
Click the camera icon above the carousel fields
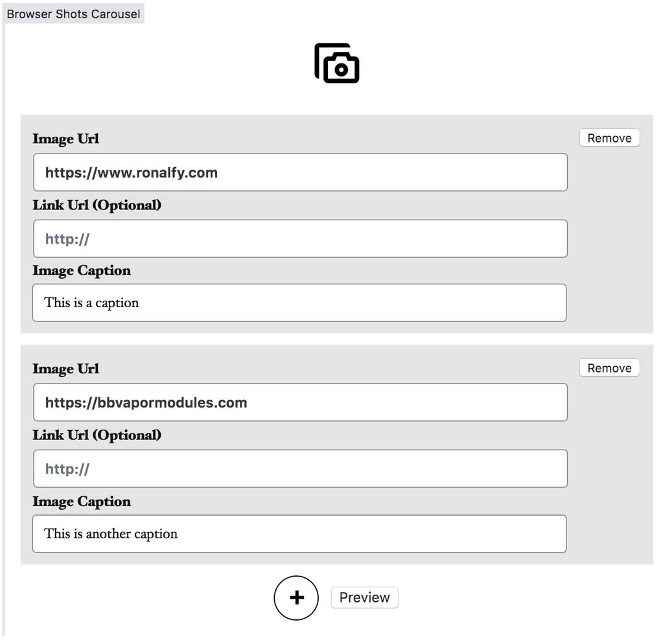(337, 63)
